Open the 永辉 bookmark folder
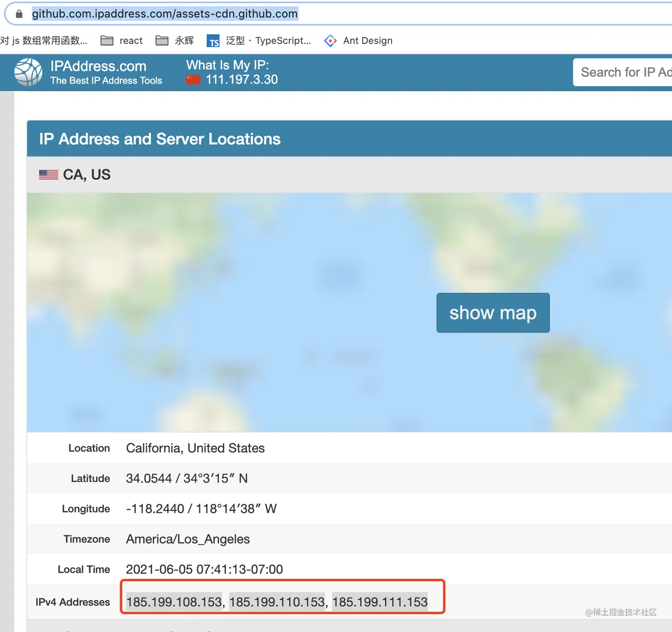The image size is (672, 632). click(x=175, y=40)
